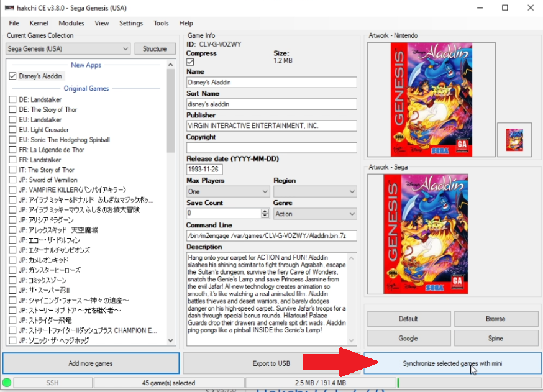Open the File menu

point(14,23)
